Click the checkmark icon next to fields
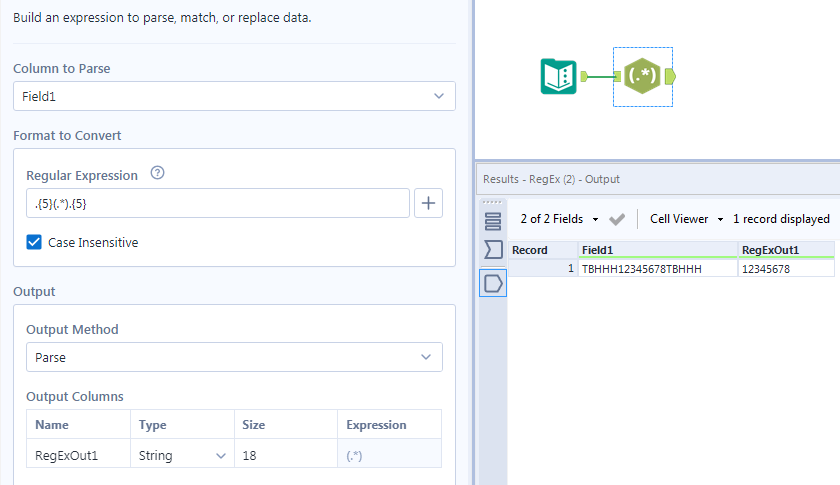 point(617,219)
